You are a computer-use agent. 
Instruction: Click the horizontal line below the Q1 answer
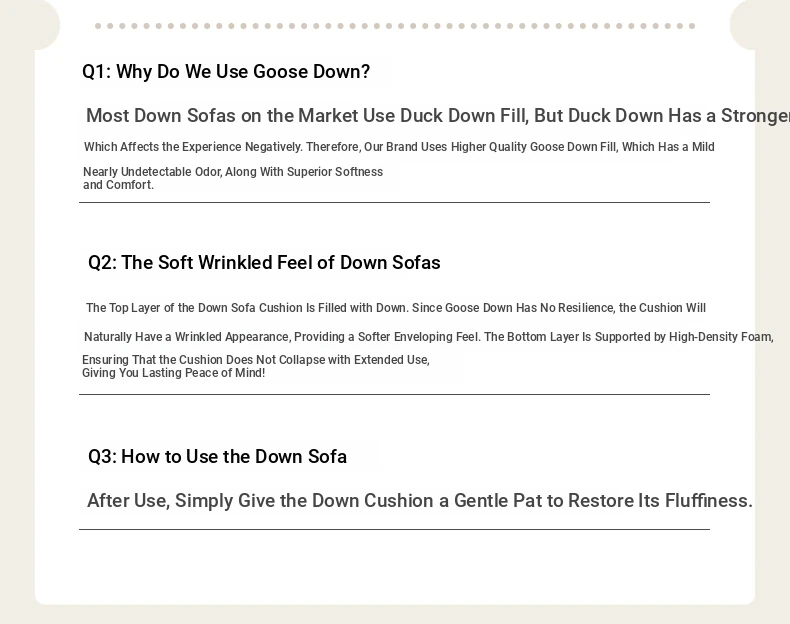[394, 202]
